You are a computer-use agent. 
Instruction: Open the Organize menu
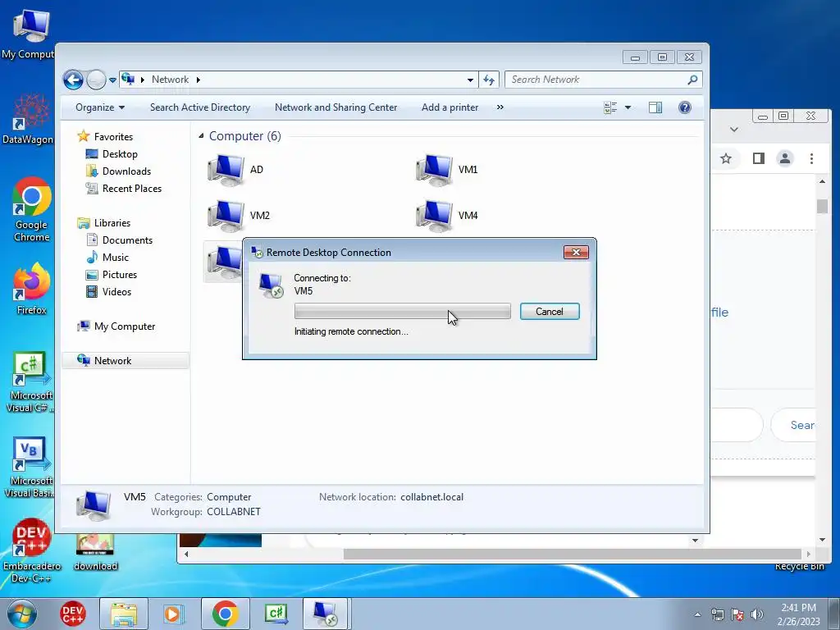click(99, 107)
